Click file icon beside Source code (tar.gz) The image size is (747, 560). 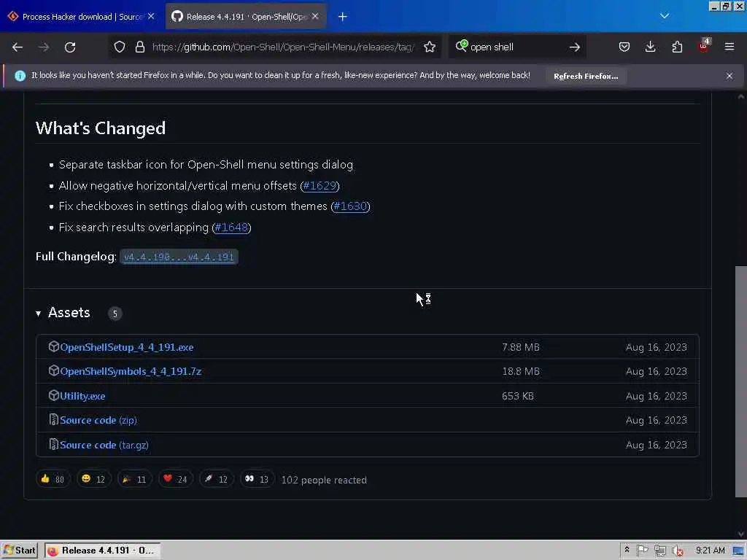[54, 444]
